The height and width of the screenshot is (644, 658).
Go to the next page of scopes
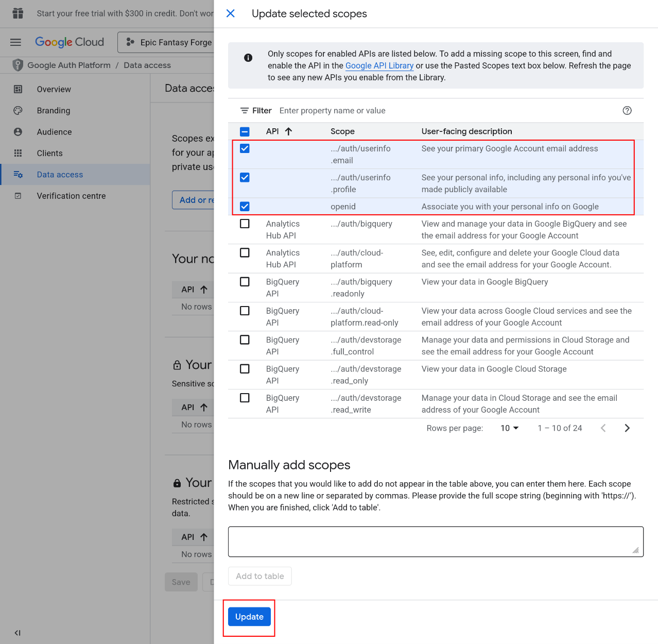point(627,428)
